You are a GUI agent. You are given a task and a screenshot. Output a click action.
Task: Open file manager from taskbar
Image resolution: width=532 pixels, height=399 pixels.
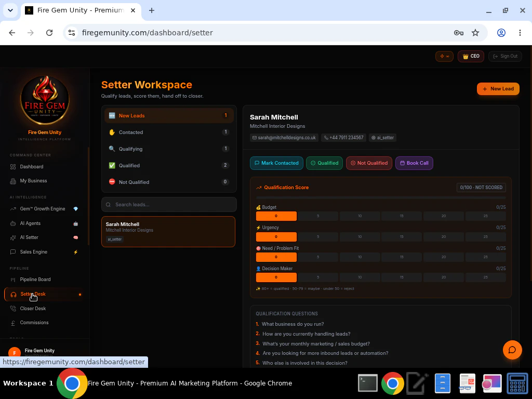click(x=443, y=383)
